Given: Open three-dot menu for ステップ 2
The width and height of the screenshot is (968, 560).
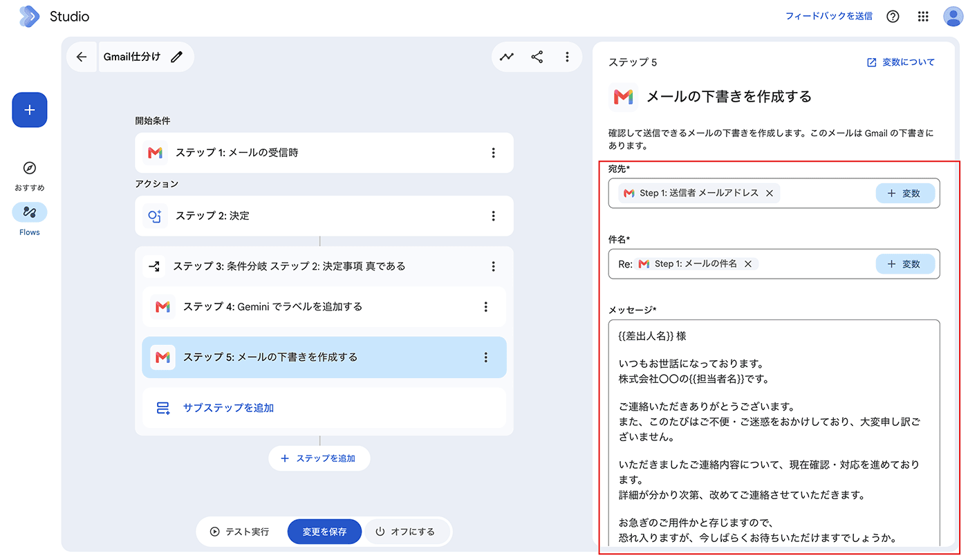Looking at the screenshot, I should point(493,216).
